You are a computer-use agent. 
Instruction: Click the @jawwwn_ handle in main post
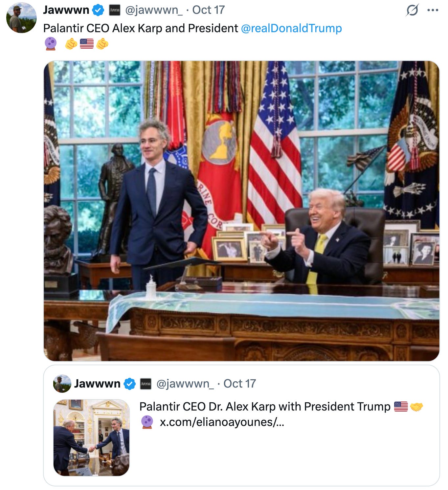(x=154, y=10)
